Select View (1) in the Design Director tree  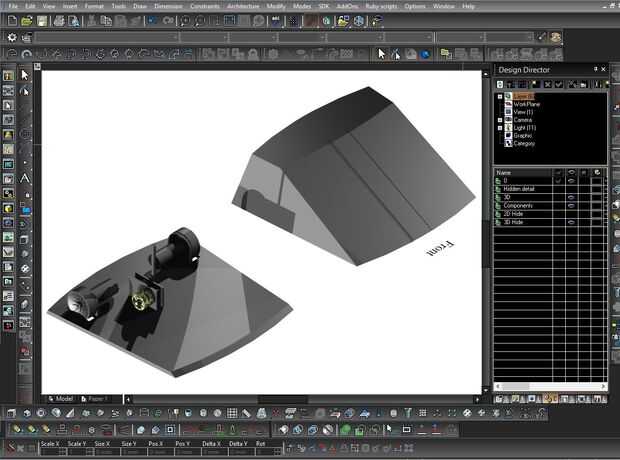pyautogui.click(x=523, y=112)
